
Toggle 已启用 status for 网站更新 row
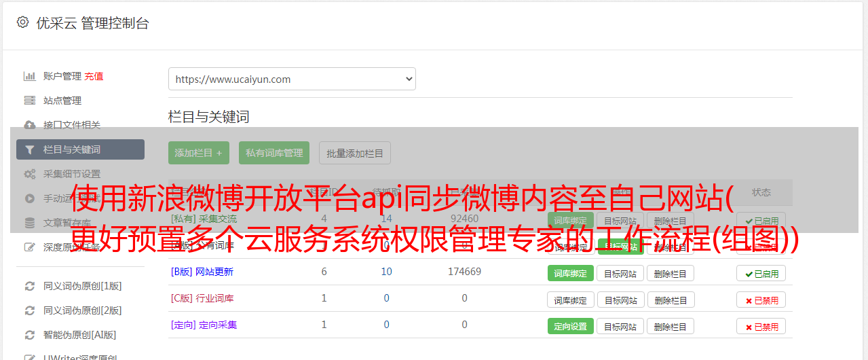tap(761, 273)
